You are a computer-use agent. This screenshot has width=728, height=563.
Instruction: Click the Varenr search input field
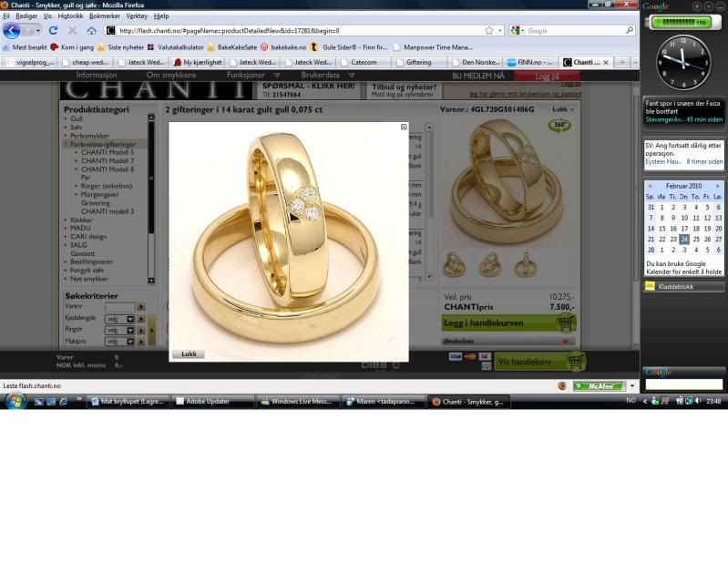click(119, 307)
